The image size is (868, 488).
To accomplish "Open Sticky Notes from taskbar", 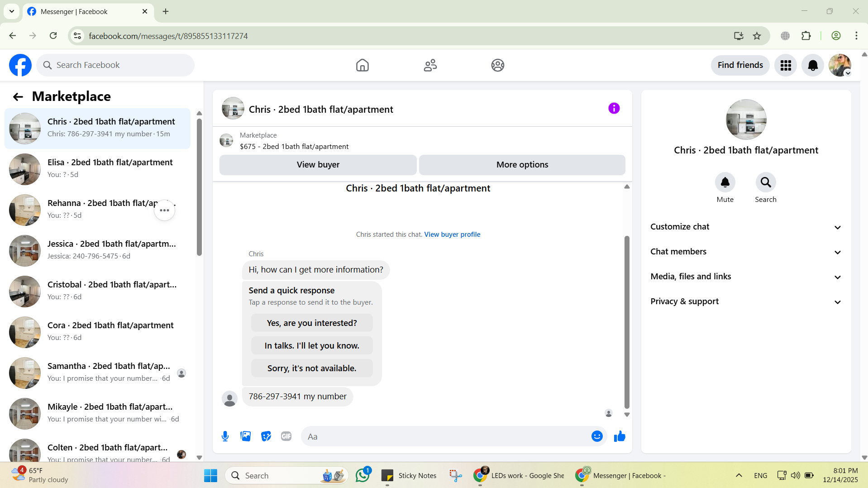I will (x=409, y=476).
